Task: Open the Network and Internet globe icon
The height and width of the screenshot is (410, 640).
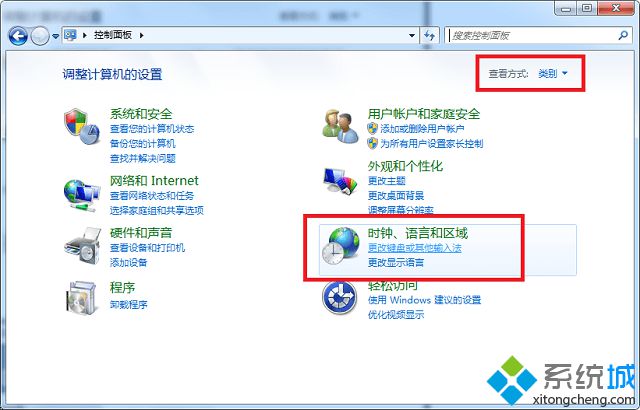Action: coord(82,195)
